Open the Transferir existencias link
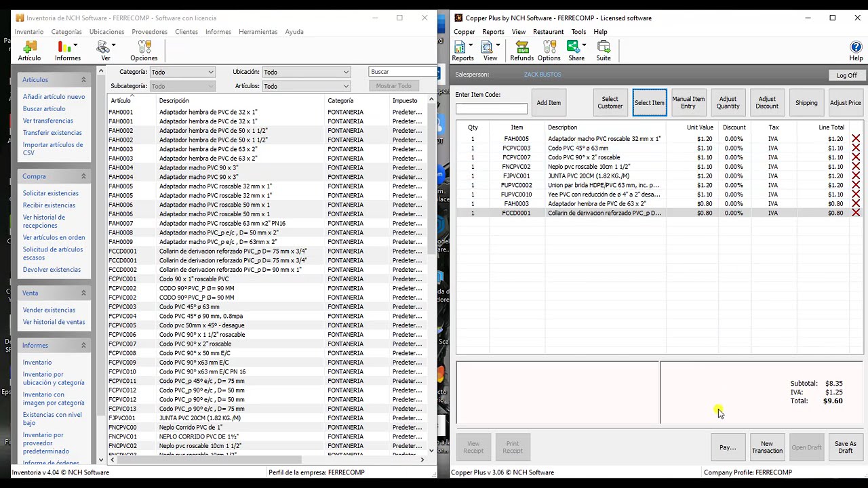This screenshot has width=868, height=488. 52,133
